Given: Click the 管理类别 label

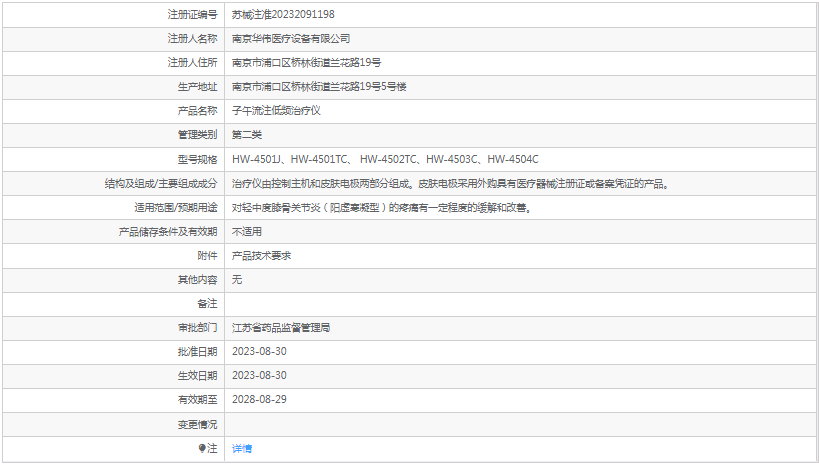Looking at the screenshot, I should point(197,135).
